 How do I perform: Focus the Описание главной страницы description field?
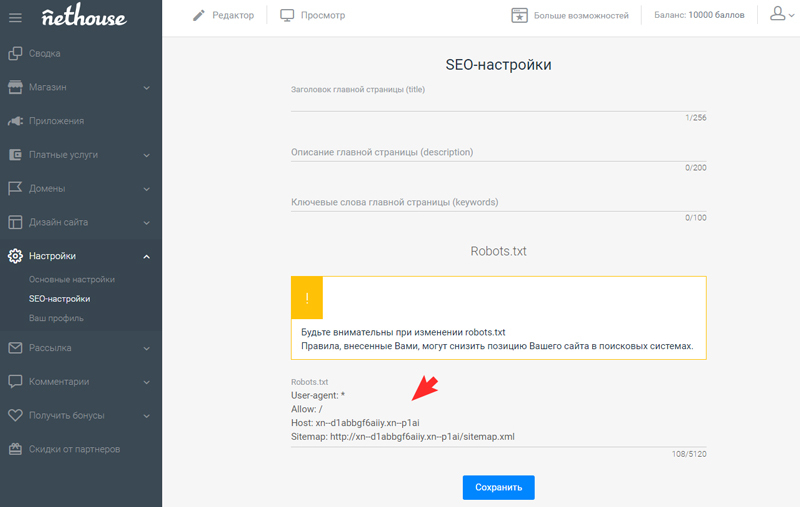[x=498, y=153]
